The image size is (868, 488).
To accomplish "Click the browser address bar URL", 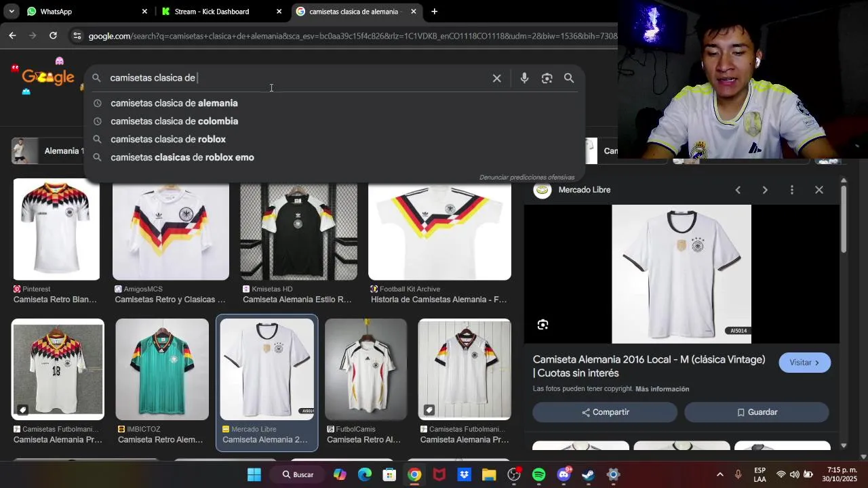I will coord(353,36).
